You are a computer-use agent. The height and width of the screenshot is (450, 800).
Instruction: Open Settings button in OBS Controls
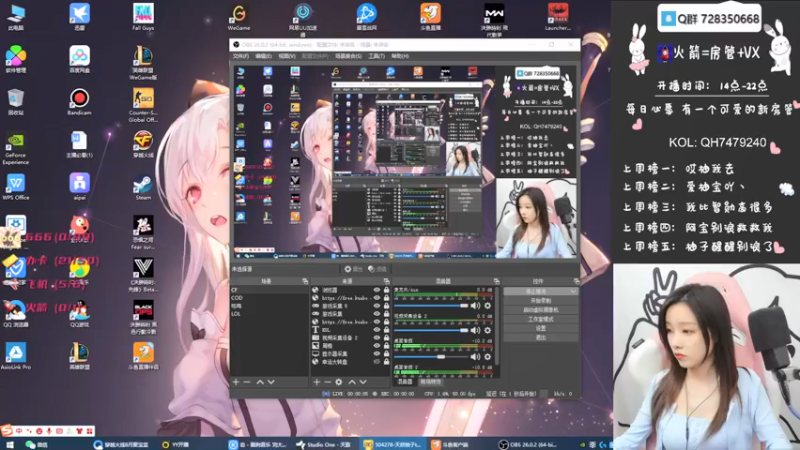(x=540, y=328)
